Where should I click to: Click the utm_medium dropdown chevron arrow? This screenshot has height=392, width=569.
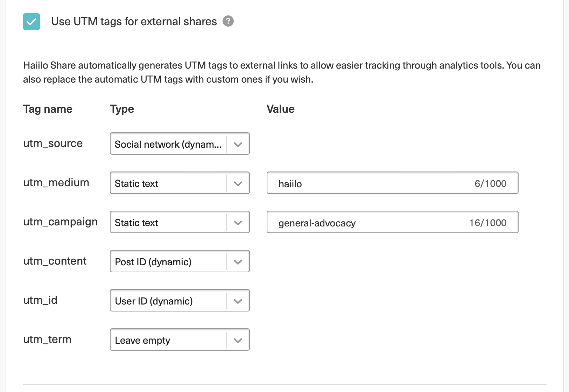coord(238,183)
